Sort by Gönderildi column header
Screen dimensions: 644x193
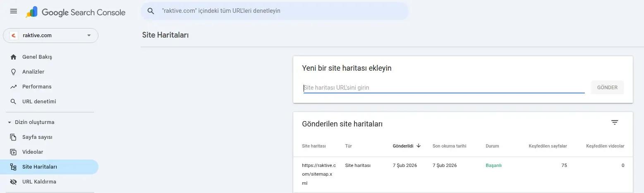[403, 146]
